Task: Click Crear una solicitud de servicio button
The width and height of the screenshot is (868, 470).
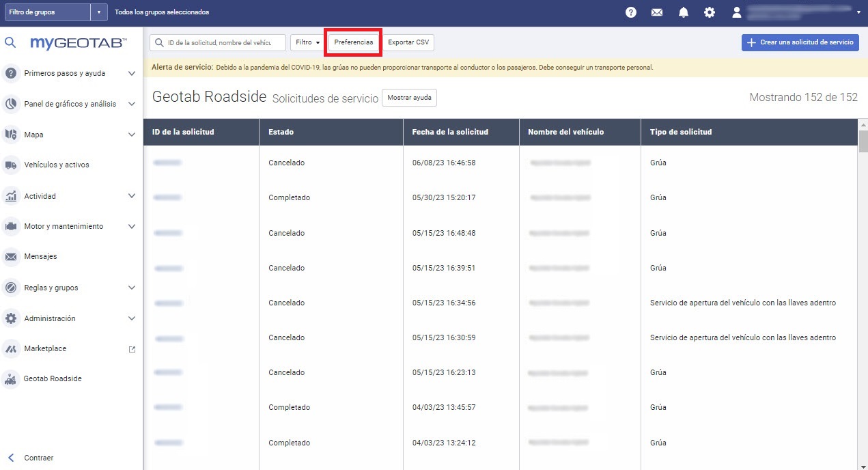Action: pos(800,42)
